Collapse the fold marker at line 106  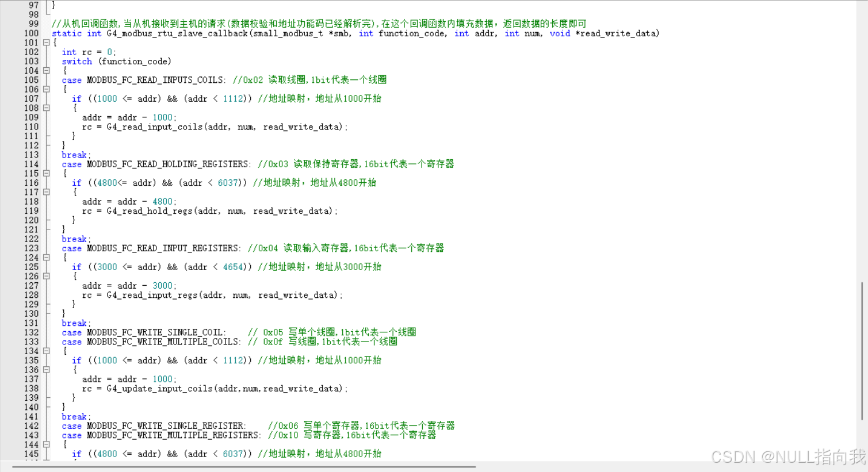pyautogui.click(x=47, y=89)
